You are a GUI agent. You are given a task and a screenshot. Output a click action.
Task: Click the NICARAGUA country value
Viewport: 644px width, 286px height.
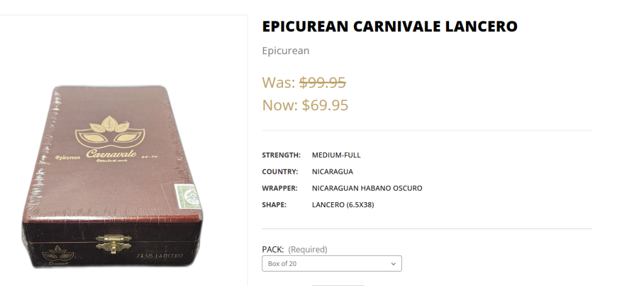click(x=332, y=171)
